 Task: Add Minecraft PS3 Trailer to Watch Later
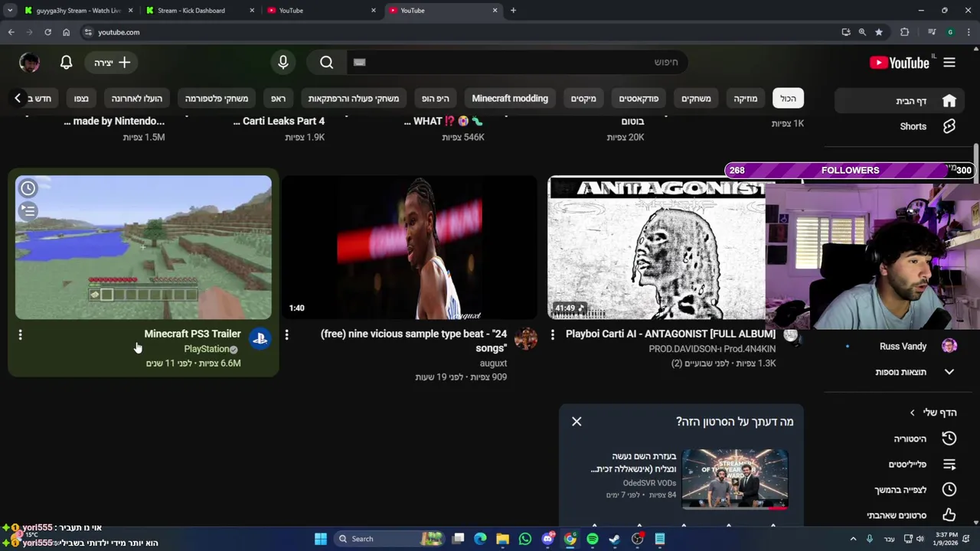(x=28, y=188)
